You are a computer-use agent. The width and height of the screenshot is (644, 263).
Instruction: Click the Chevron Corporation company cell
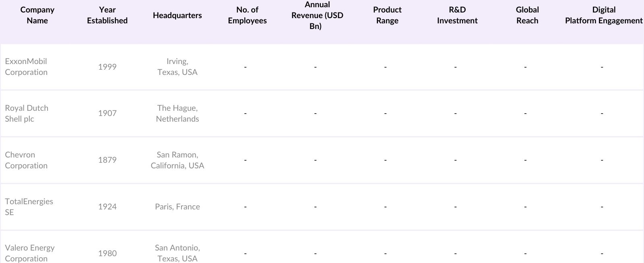(x=26, y=160)
